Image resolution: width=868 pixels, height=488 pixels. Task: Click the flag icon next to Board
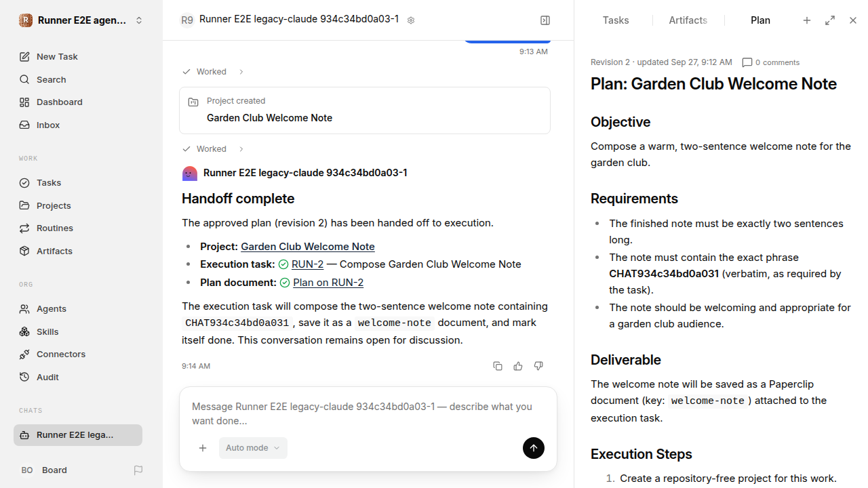138,470
